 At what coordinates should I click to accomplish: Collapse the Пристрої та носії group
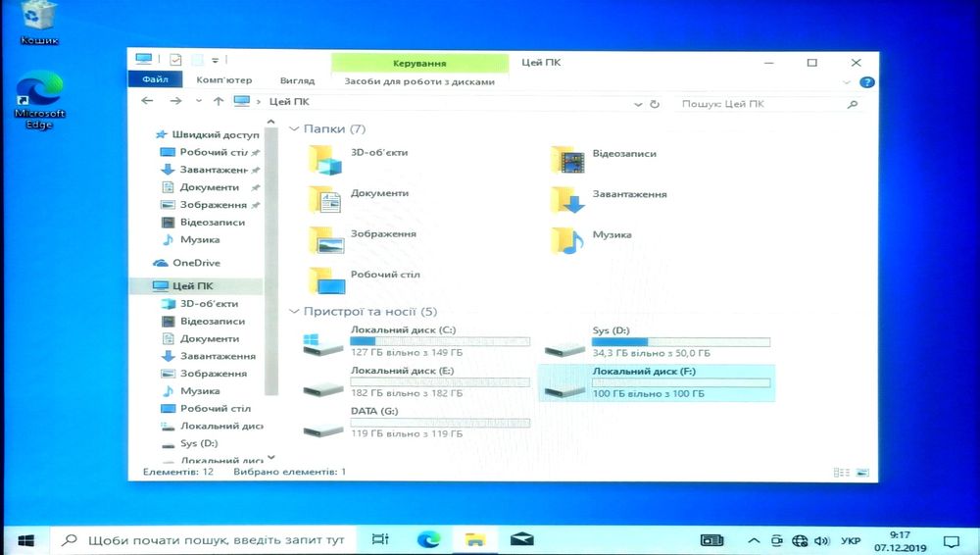click(294, 312)
